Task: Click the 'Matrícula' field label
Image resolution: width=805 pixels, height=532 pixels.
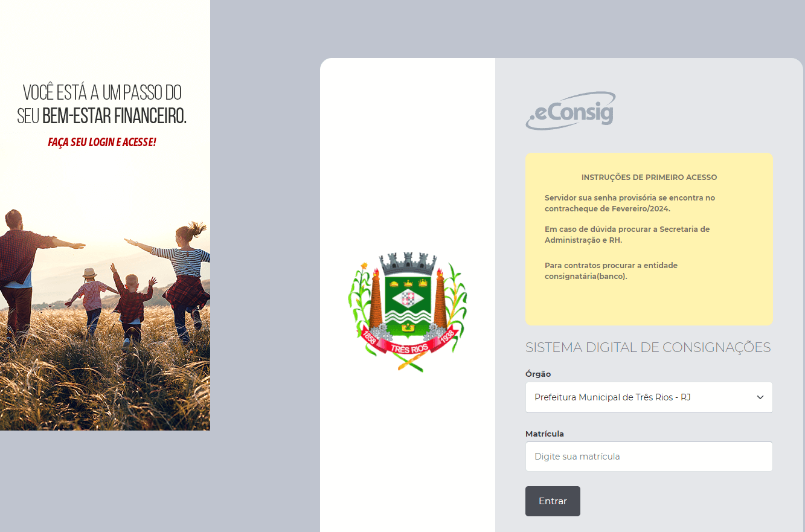Action: (545, 434)
